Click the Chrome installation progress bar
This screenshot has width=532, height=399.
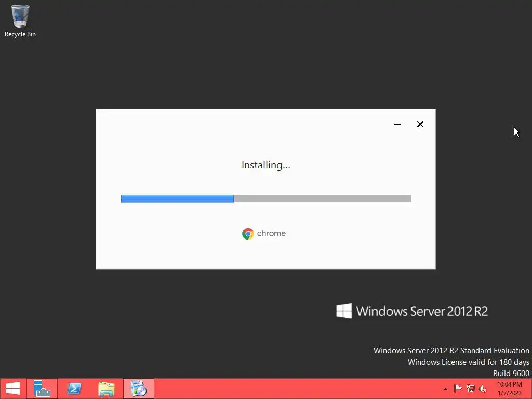click(x=266, y=198)
